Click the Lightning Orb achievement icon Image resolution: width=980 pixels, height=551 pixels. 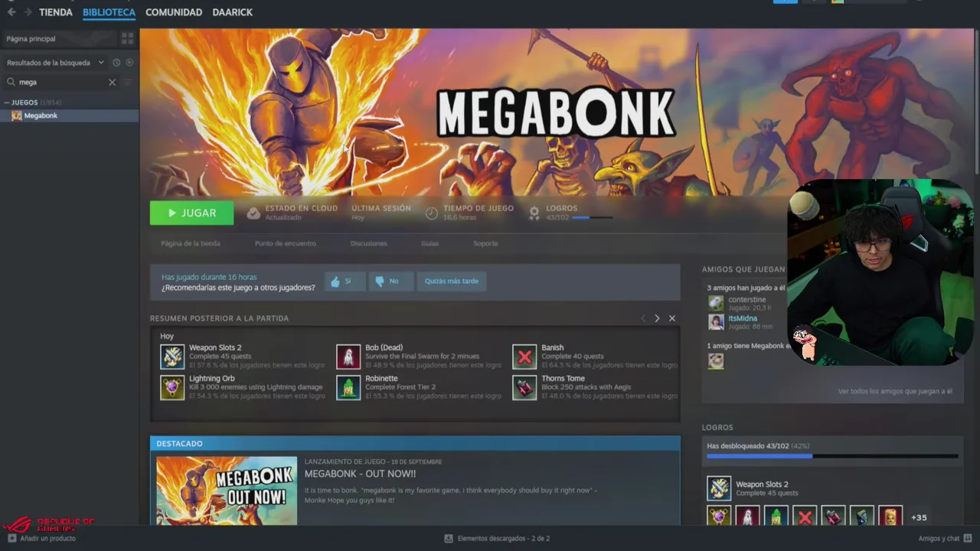(x=172, y=387)
